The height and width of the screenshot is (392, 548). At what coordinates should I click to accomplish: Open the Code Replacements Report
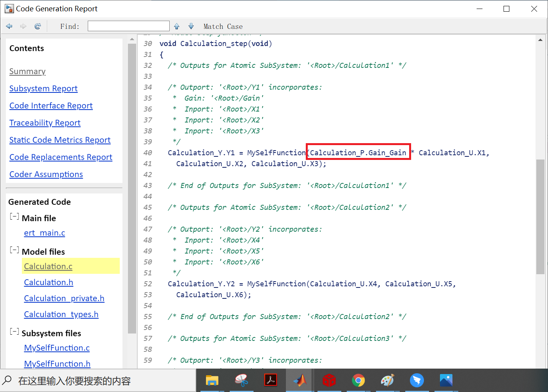click(x=61, y=157)
